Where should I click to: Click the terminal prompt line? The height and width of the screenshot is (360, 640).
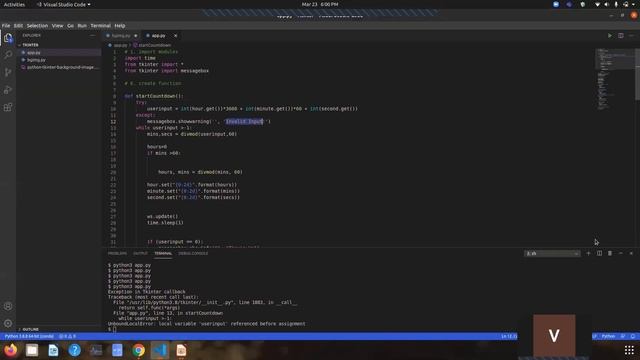click(112, 329)
